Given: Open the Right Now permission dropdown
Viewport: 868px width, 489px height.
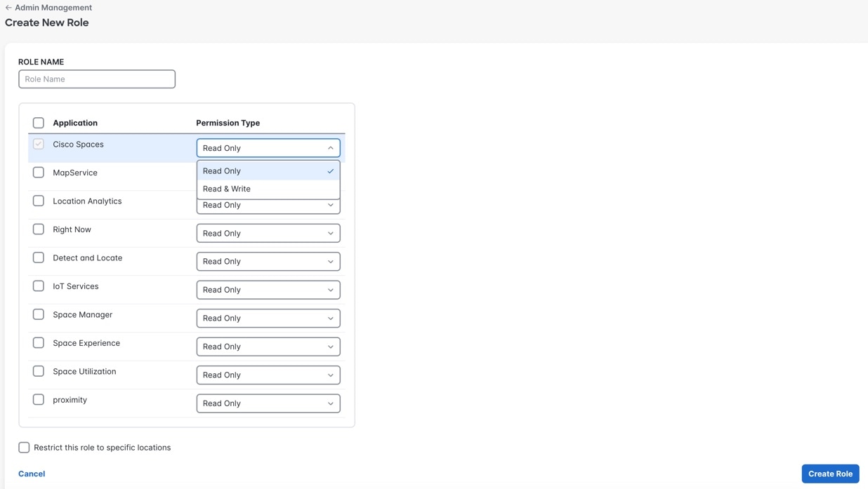Looking at the screenshot, I should 268,234.
